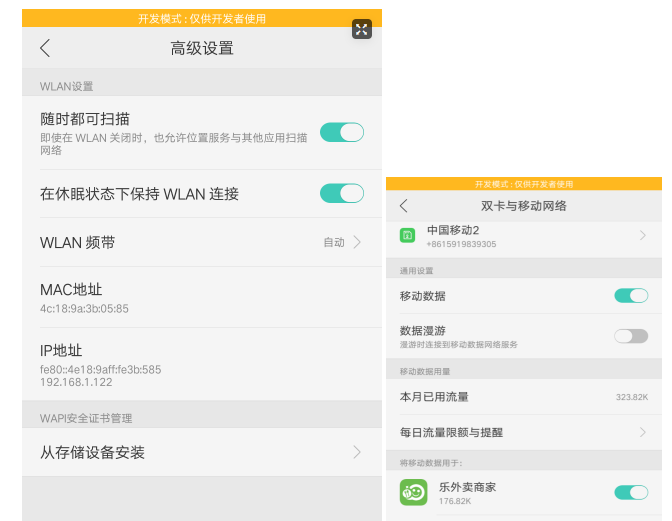This screenshot has height=521, width=672.
Task: Click the 从存储设备安装 label
Action: point(92,453)
